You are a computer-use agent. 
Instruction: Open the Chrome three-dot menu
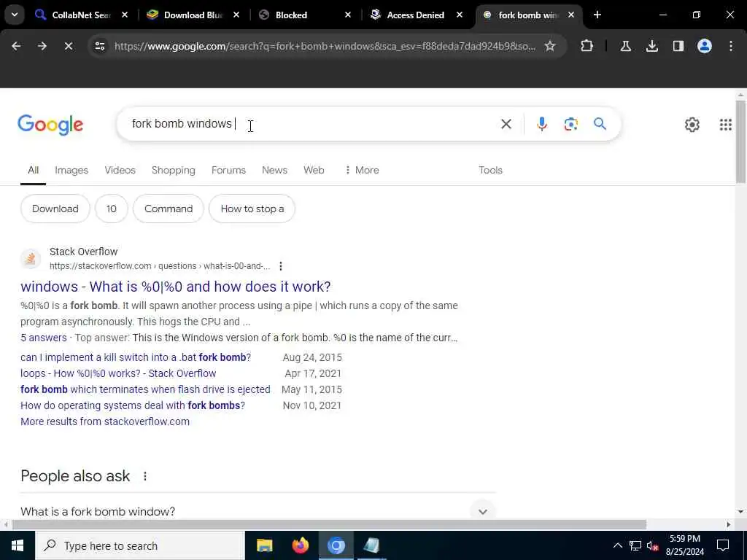point(731,46)
